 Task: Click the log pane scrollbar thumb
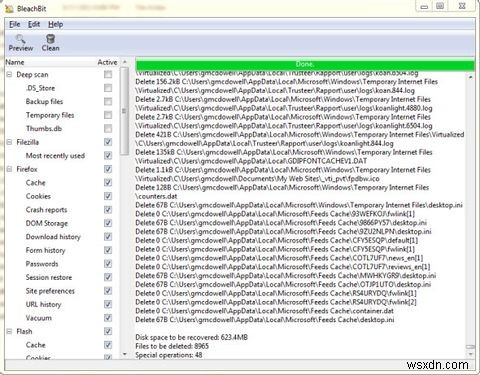(x=470, y=347)
